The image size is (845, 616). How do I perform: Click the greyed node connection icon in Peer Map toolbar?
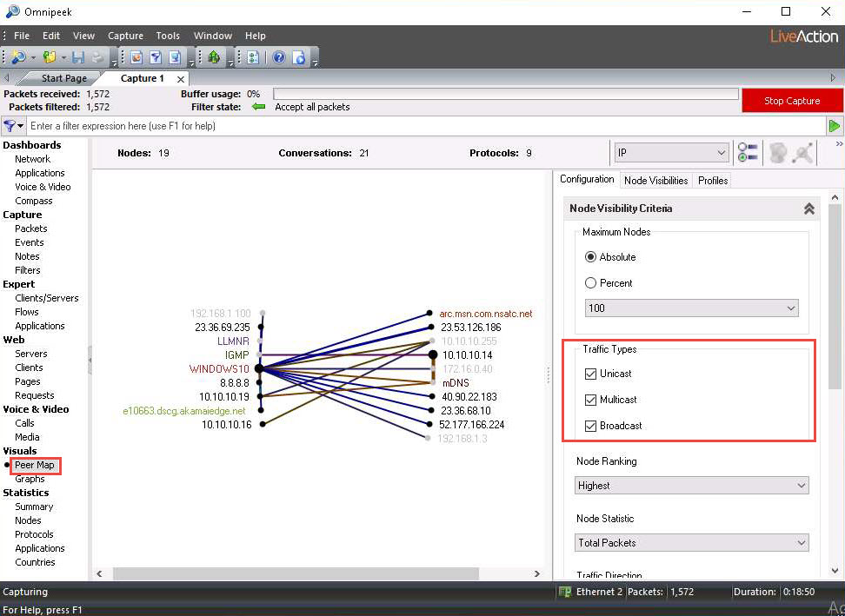point(803,153)
